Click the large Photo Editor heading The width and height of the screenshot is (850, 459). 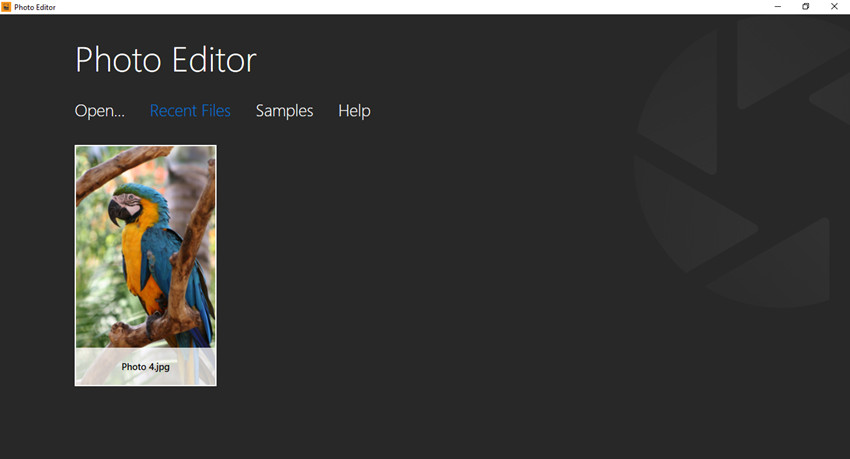(166, 61)
